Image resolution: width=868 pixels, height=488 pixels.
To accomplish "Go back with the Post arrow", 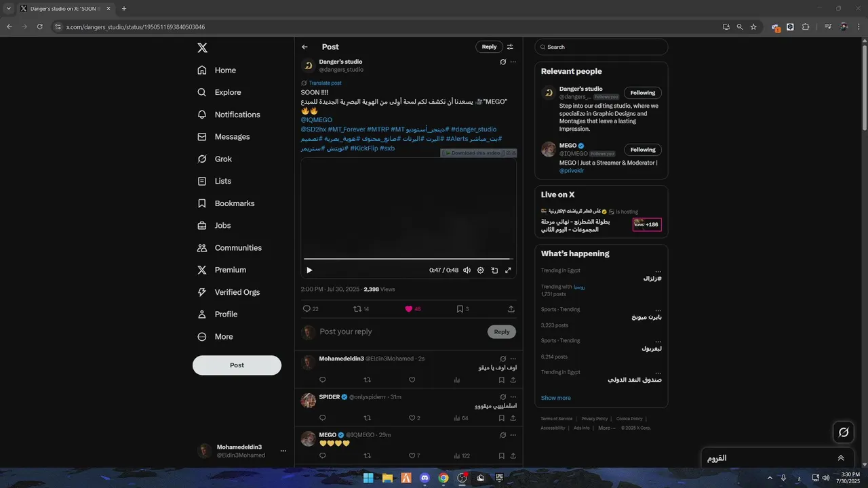I will click(x=305, y=47).
